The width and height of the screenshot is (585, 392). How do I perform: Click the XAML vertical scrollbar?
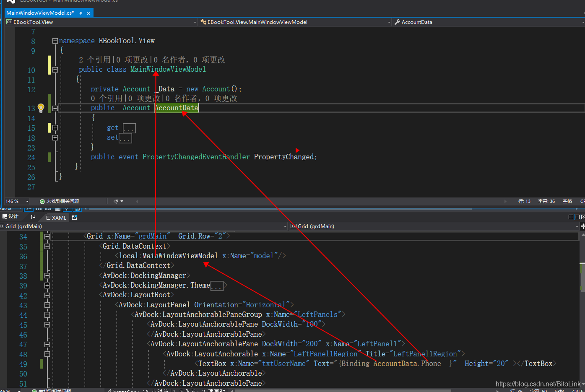click(582, 310)
